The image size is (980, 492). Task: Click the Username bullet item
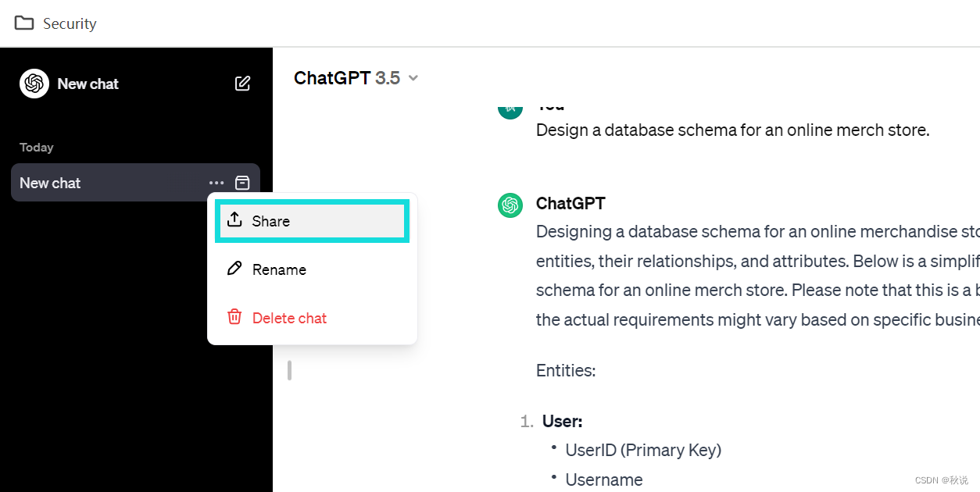(x=604, y=480)
